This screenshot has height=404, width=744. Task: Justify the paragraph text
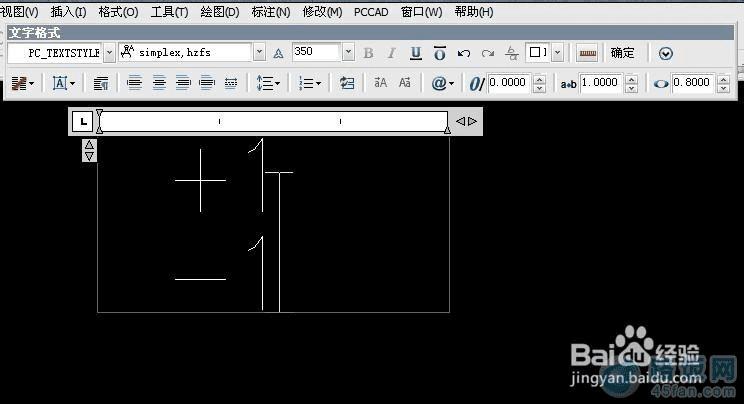tap(207, 84)
